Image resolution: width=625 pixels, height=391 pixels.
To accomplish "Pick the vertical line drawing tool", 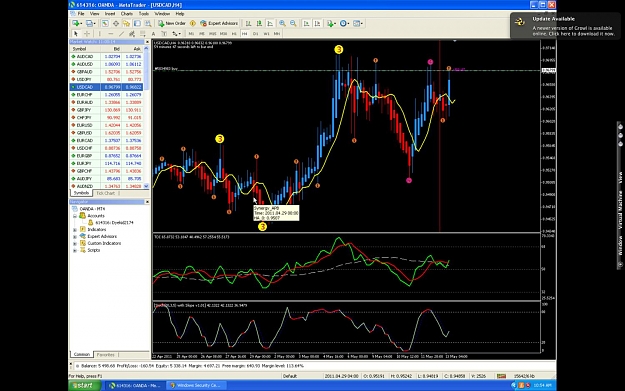I will pyautogui.click(x=100, y=34).
